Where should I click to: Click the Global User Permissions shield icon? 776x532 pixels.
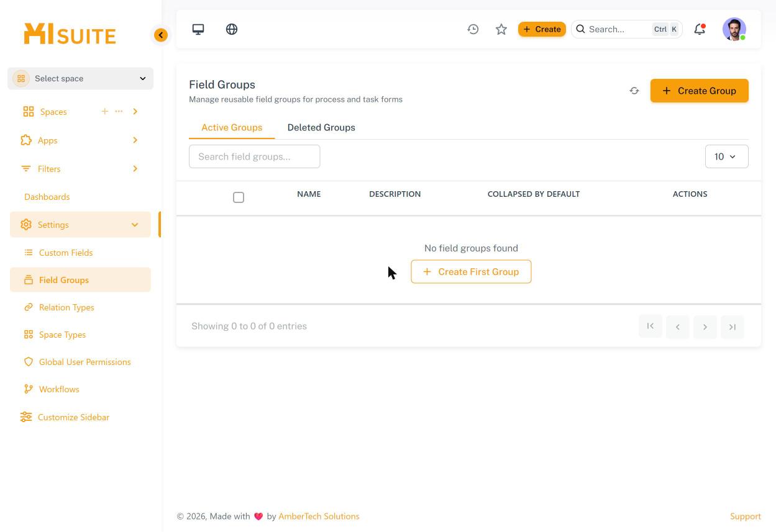coord(29,362)
